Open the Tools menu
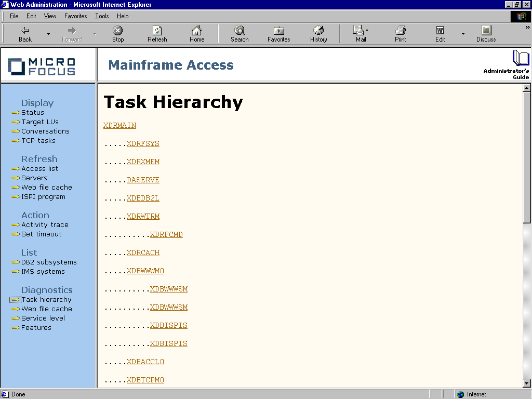The image size is (532, 399). (101, 16)
